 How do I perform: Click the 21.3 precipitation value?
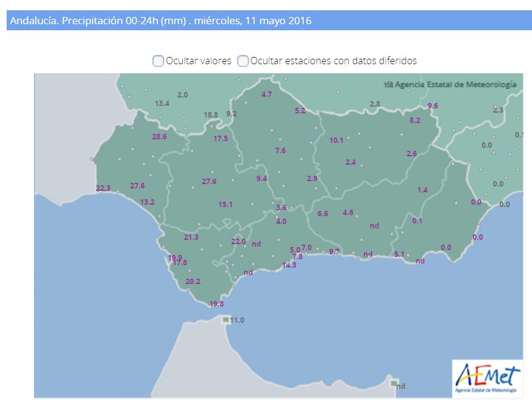pyautogui.click(x=191, y=237)
